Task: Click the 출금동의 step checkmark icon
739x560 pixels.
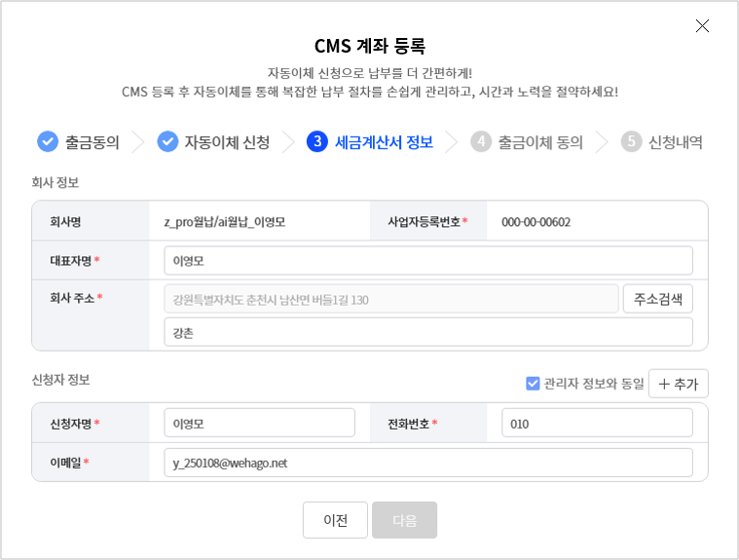Action: (48, 142)
